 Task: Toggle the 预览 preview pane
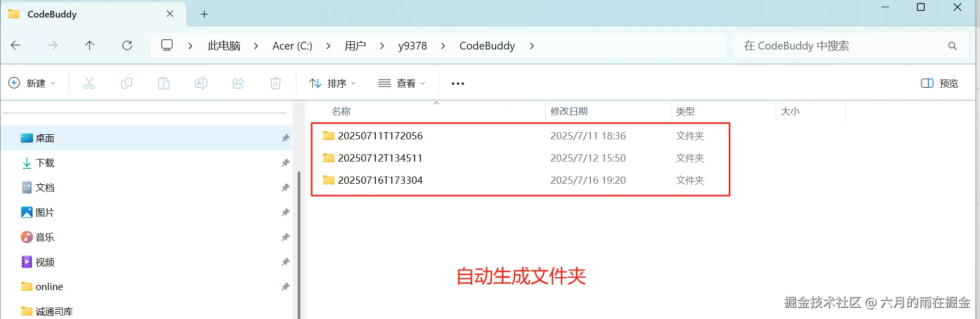click(x=940, y=83)
